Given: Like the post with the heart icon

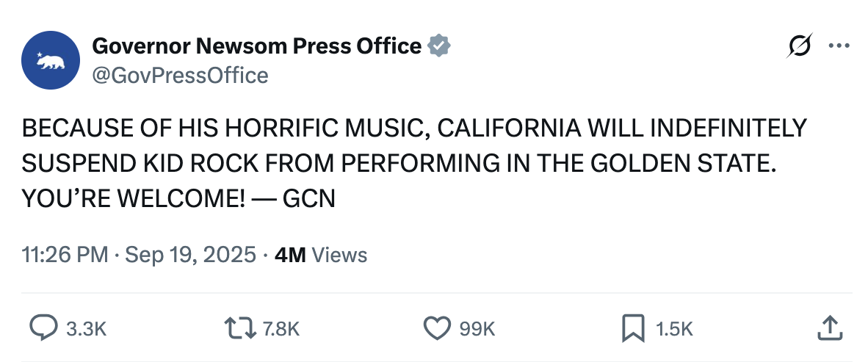Looking at the screenshot, I should point(438,327).
